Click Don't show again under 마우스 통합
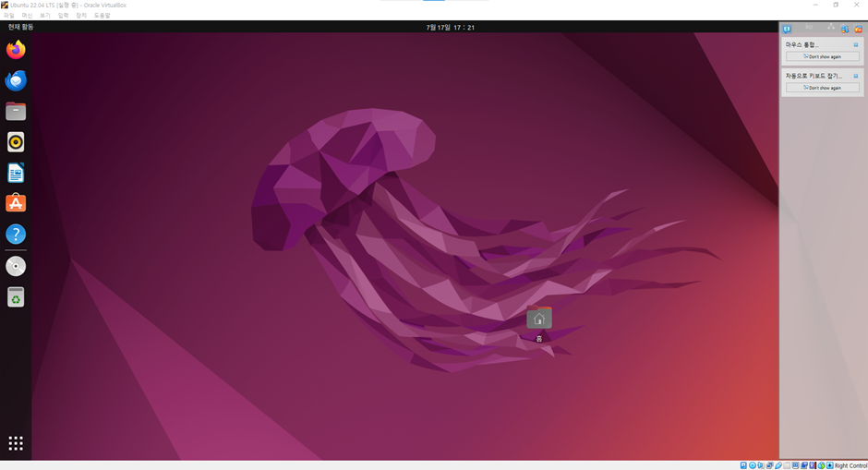The image size is (868, 470). pyautogui.click(x=822, y=56)
